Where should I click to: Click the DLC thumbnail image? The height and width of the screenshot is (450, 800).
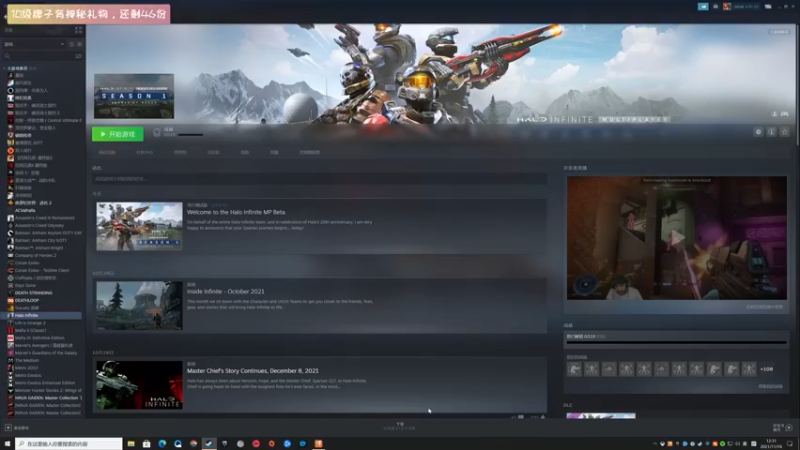[x=601, y=416]
